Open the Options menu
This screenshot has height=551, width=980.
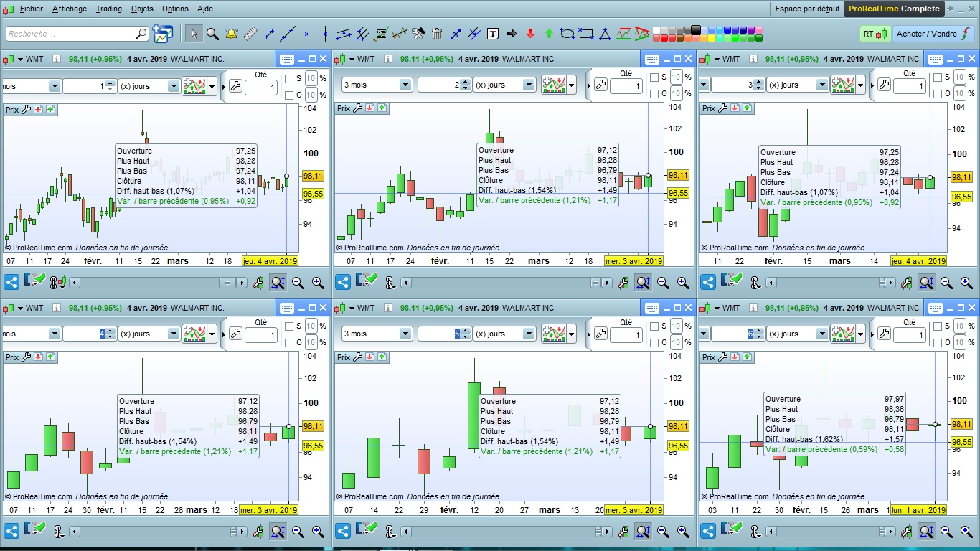(x=175, y=9)
